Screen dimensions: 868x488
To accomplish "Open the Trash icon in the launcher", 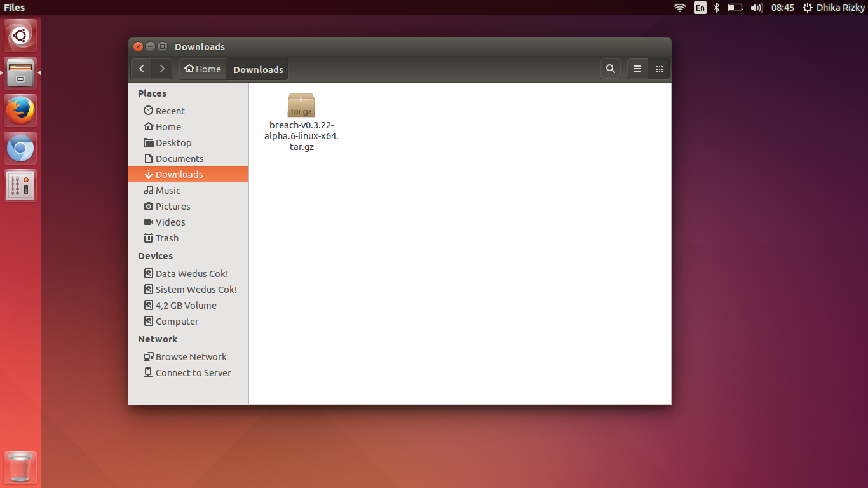I will (20, 468).
